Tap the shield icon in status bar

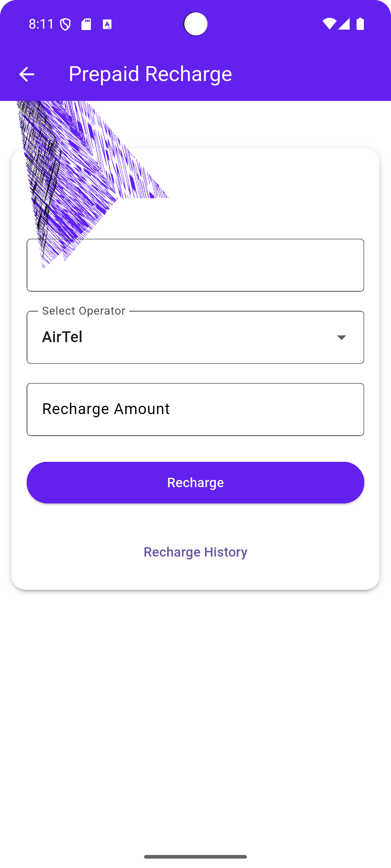click(x=65, y=24)
